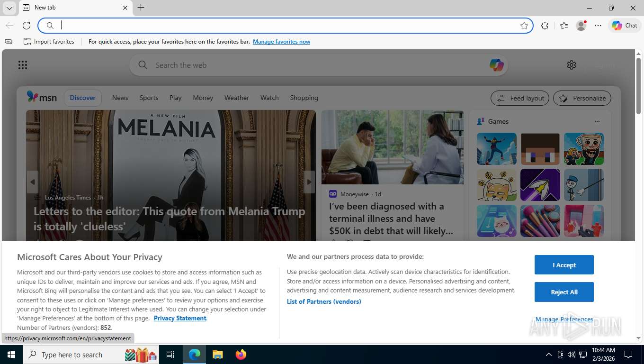Open Task View on taskbar
This screenshot has height=364, width=644.
point(170,355)
